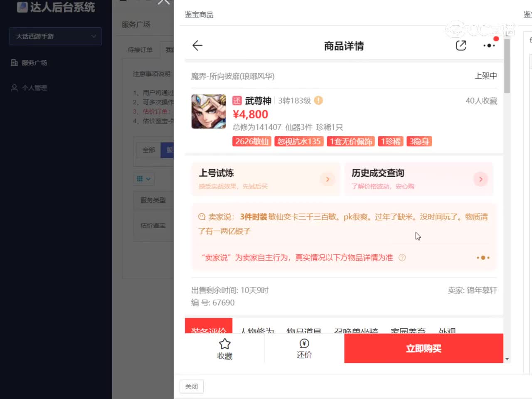
Task: Click the 关闭 button in the dialog
Action: (x=192, y=387)
